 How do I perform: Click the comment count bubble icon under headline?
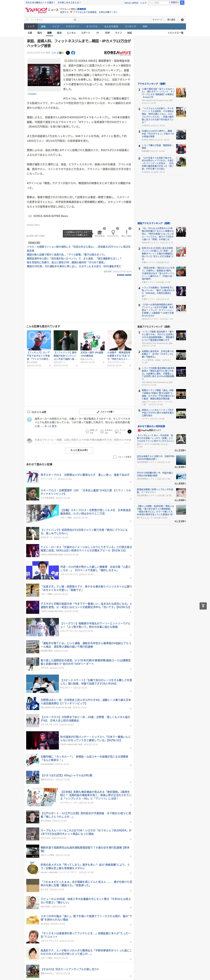[53, 53]
